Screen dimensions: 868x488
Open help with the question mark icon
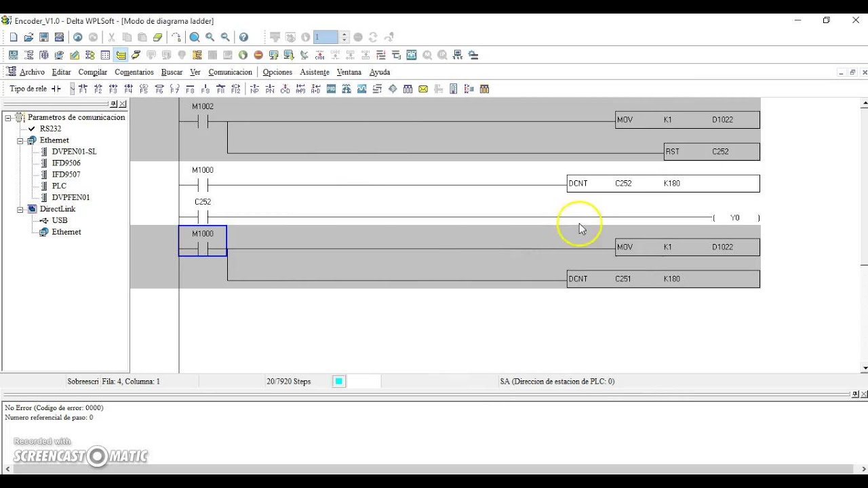pyautogui.click(x=243, y=37)
